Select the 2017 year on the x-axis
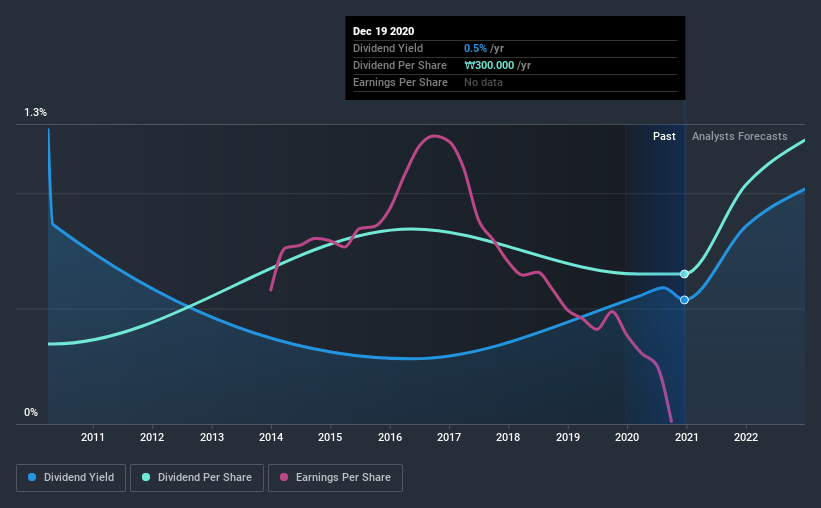 [x=449, y=437]
